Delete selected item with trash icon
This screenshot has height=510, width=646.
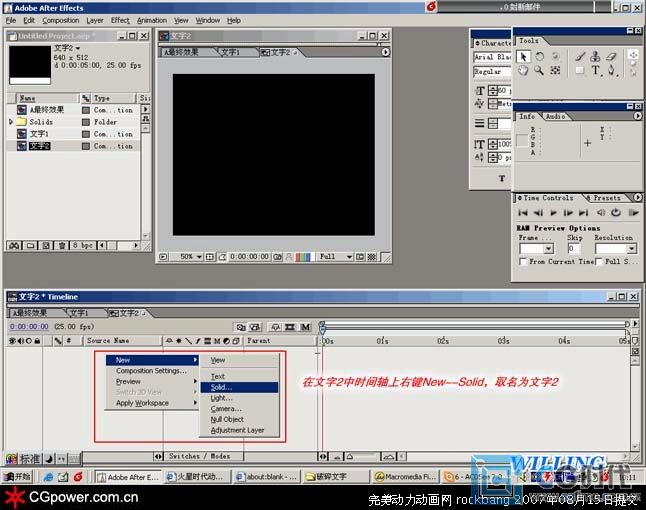(x=61, y=246)
